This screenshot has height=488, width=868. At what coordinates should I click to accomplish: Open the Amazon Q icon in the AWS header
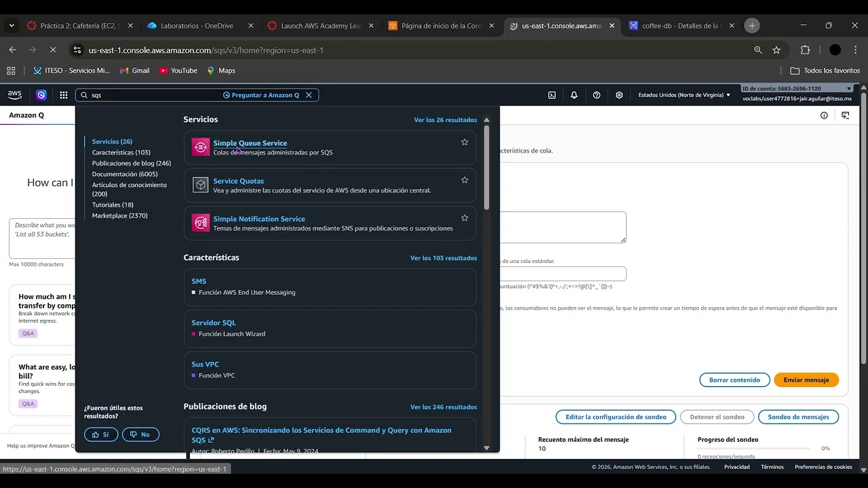(41, 95)
